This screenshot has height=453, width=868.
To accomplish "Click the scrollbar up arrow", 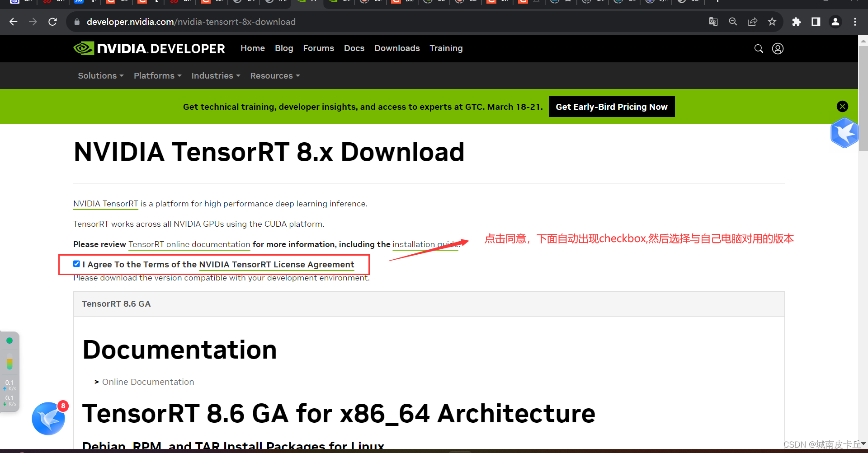I will point(863,40).
